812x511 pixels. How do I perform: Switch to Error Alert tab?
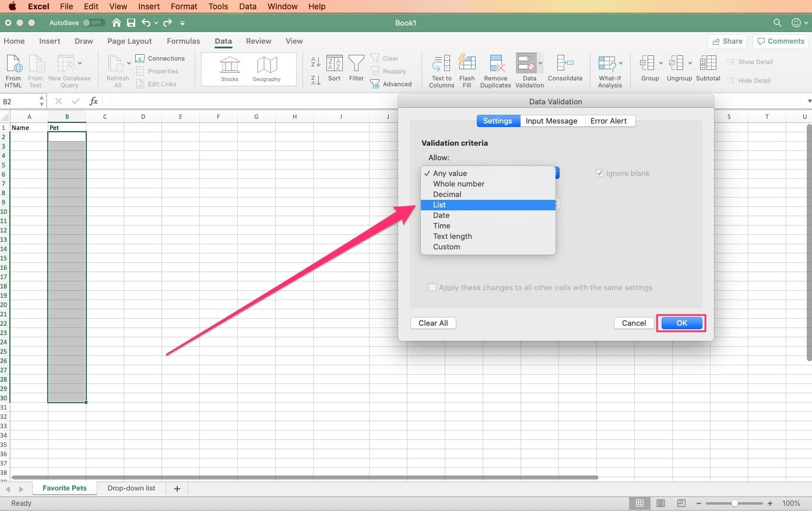609,121
